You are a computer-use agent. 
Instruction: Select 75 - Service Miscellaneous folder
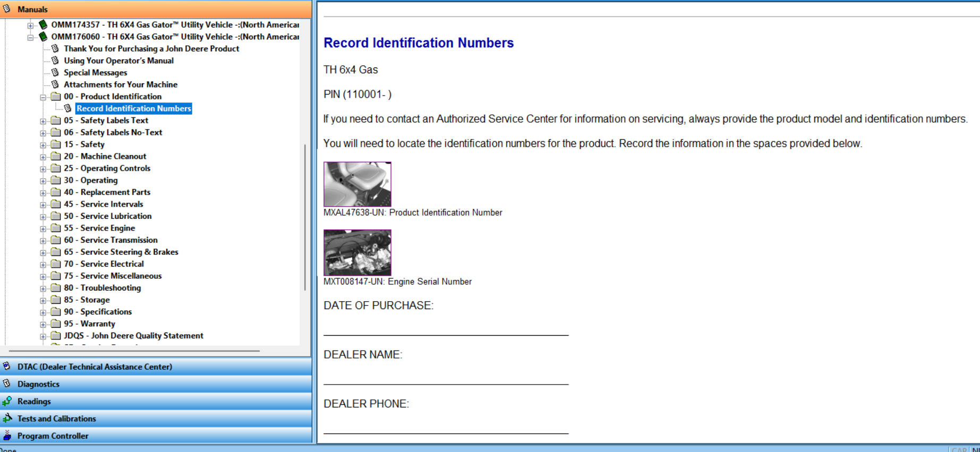point(113,276)
